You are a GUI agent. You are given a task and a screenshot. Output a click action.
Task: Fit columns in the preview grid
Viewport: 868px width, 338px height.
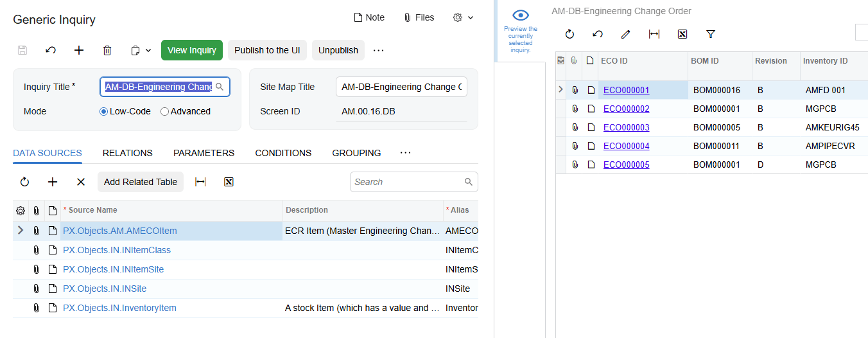654,34
